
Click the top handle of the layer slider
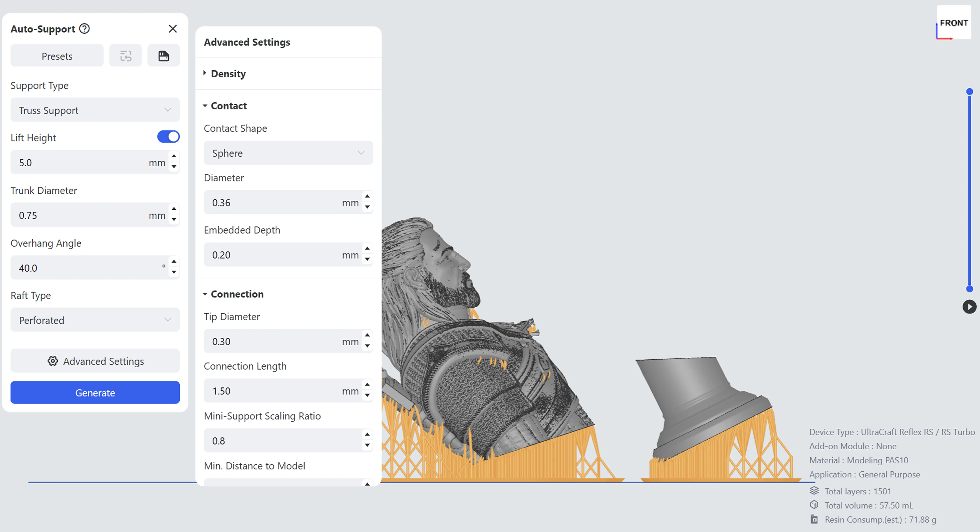pos(970,91)
